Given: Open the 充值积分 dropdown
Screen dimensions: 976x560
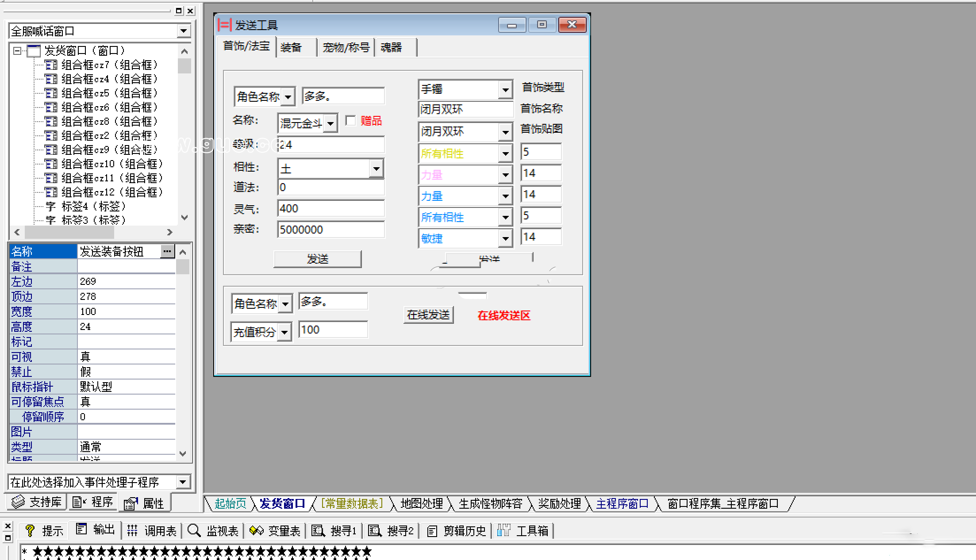Looking at the screenshot, I should 285,332.
